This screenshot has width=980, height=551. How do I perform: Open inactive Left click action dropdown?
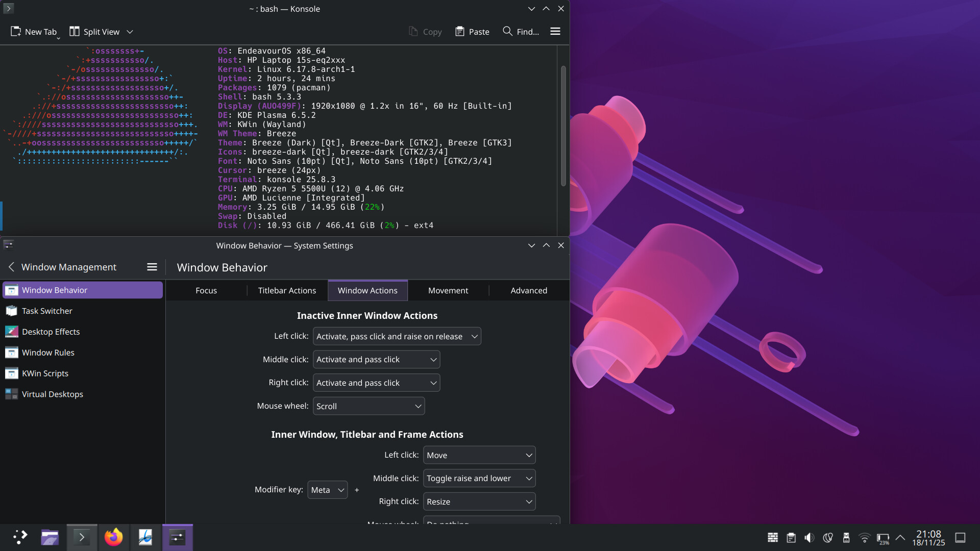[x=397, y=336]
